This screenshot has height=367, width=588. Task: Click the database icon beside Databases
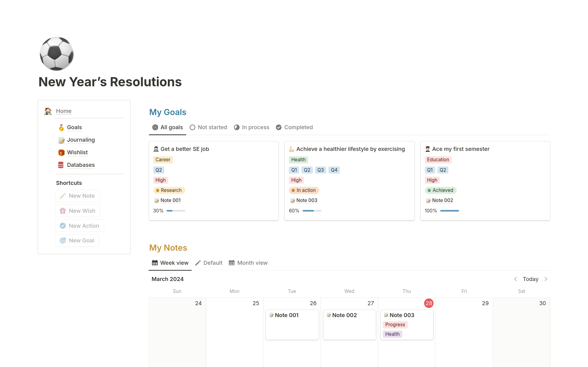click(x=61, y=165)
